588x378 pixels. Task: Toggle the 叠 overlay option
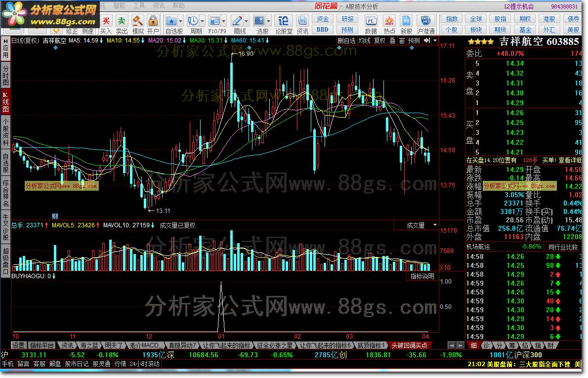tap(393, 41)
